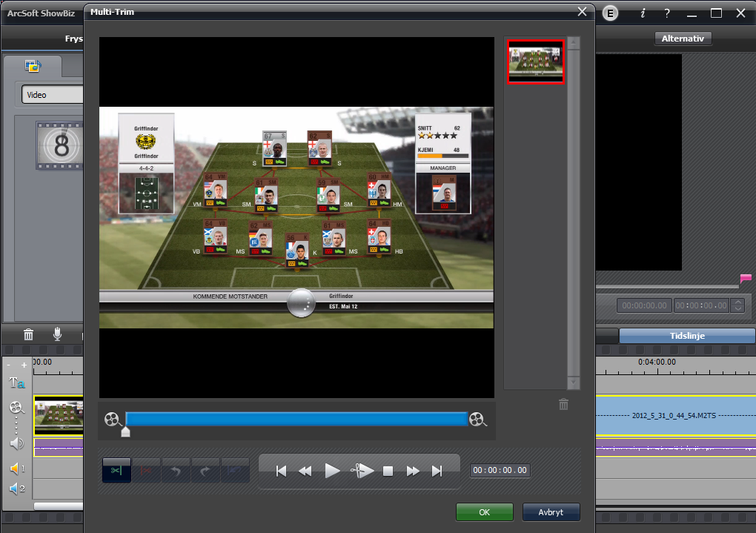Zoom in timeline with plus button
Screen dimensions: 756x533
[x=24, y=365]
